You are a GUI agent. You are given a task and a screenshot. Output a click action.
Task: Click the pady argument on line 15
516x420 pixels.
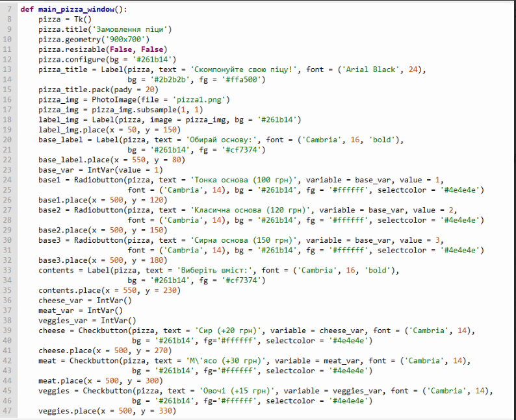[x=123, y=90]
